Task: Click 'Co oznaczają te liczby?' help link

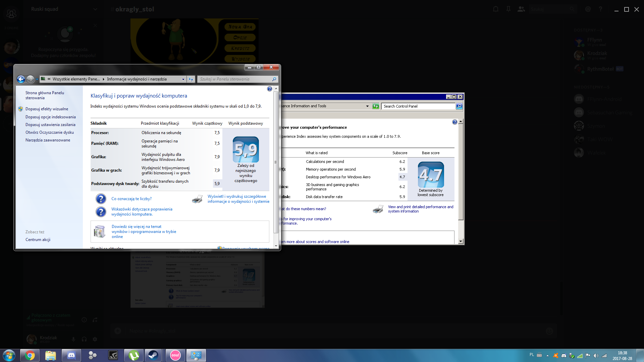Action: tap(131, 198)
